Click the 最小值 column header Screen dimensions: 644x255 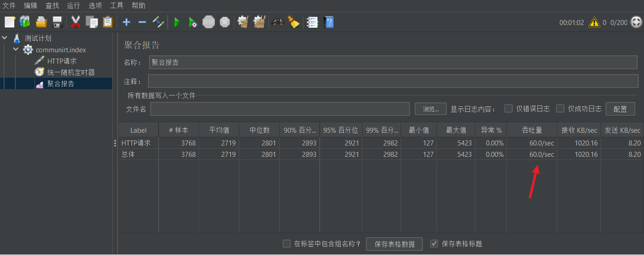click(x=419, y=130)
